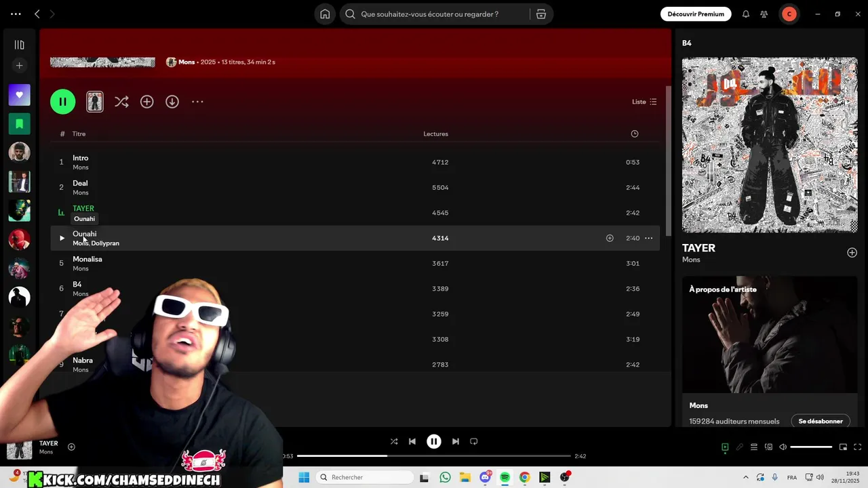Open À propos de l'artiste card

point(770,350)
